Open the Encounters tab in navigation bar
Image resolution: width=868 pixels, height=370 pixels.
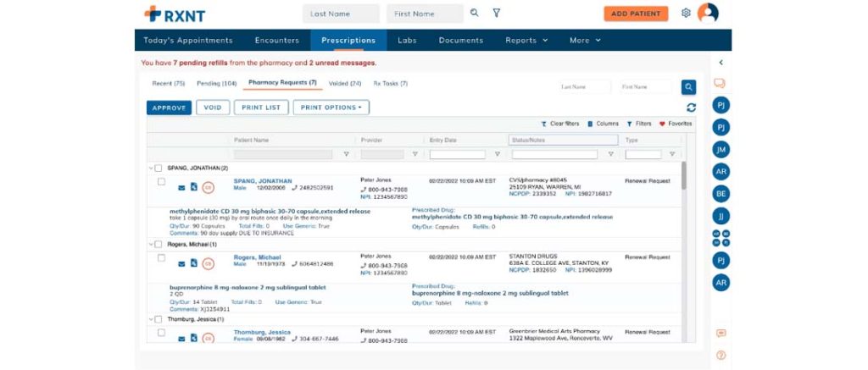tap(276, 40)
